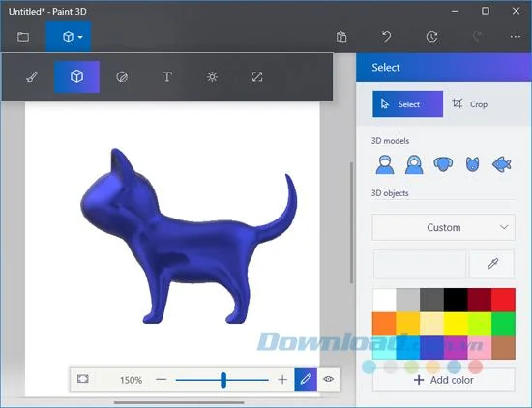Click the vertical canvas scrollbar
The image size is (532, 408).
coord(351,222)
